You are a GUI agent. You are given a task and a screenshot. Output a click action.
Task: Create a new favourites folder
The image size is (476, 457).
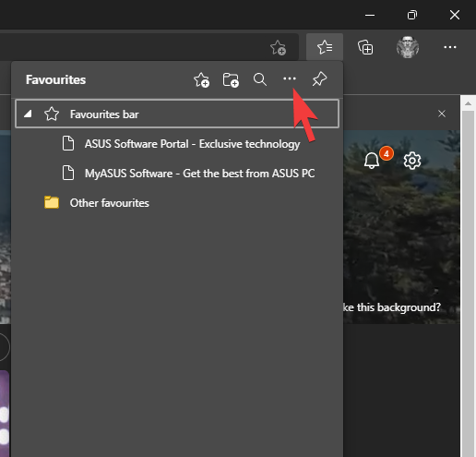(x=231, y=79)
